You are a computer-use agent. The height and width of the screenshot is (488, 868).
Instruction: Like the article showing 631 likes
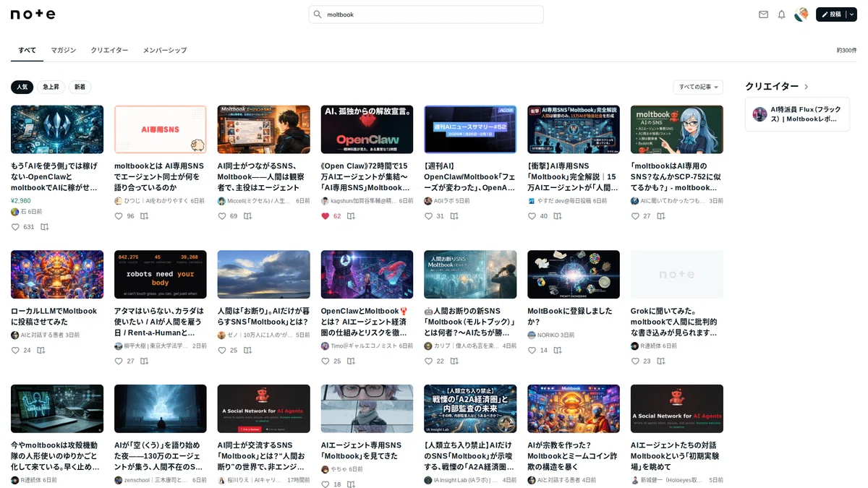[15, 227]
